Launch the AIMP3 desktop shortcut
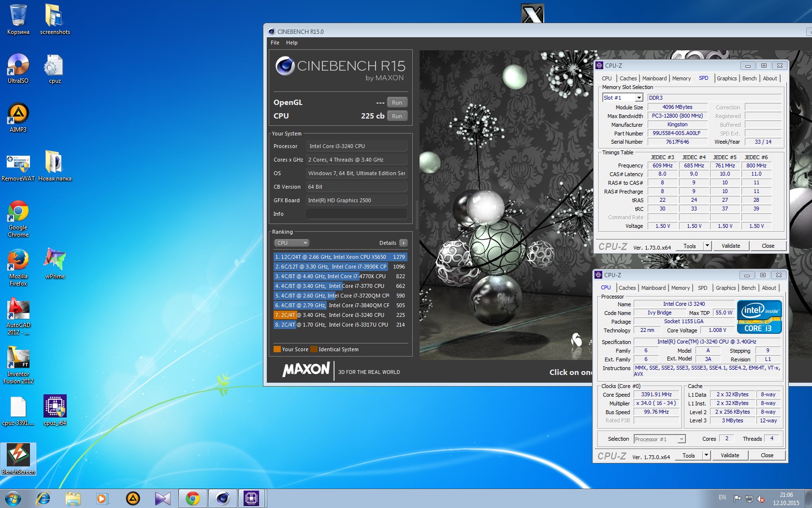This screenshot has height=508, width=812. 18,117
